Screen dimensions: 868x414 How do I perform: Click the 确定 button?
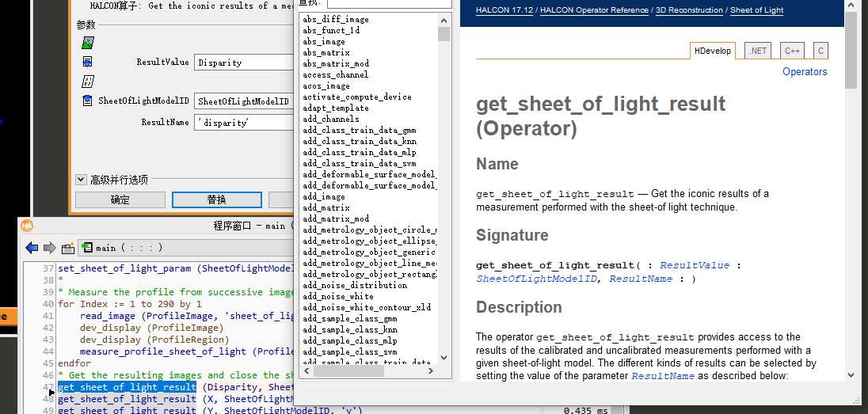[120, 199]
